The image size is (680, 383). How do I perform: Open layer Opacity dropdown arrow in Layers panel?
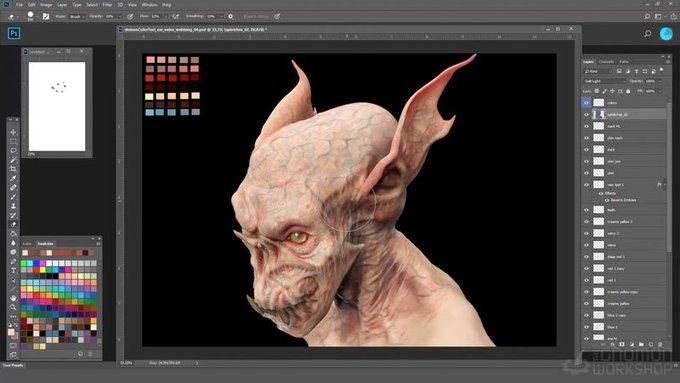(x=660, y=81)
